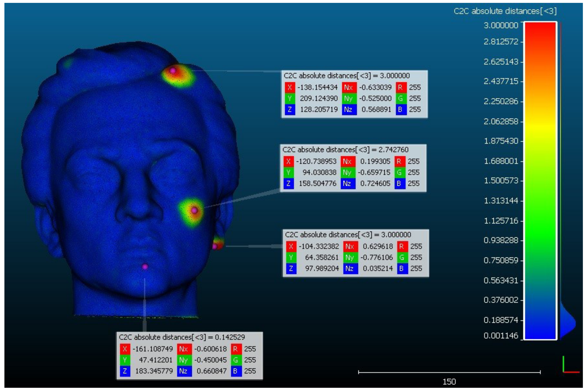Click the magenta picked point on the forehead
This screenshot has width=587, height=392.
point(172,71)
